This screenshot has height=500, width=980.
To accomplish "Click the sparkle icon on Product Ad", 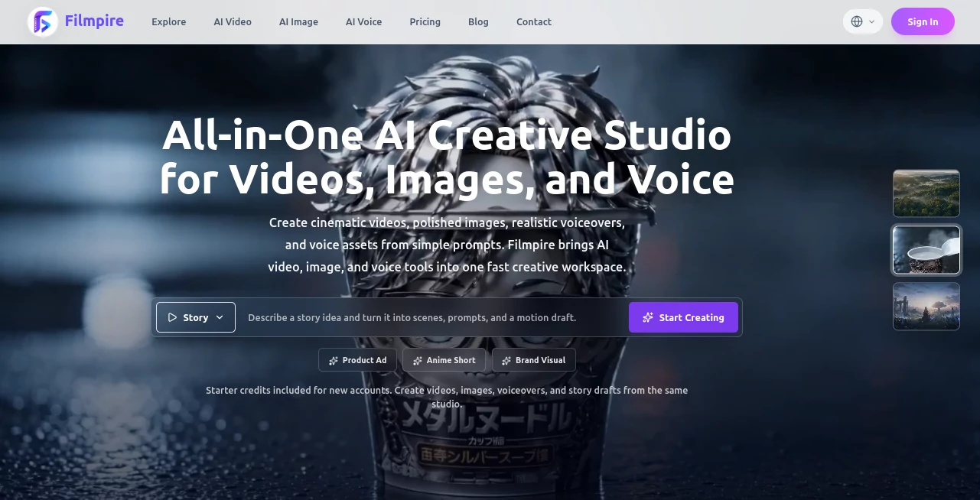I will click(x=334, y=361).
